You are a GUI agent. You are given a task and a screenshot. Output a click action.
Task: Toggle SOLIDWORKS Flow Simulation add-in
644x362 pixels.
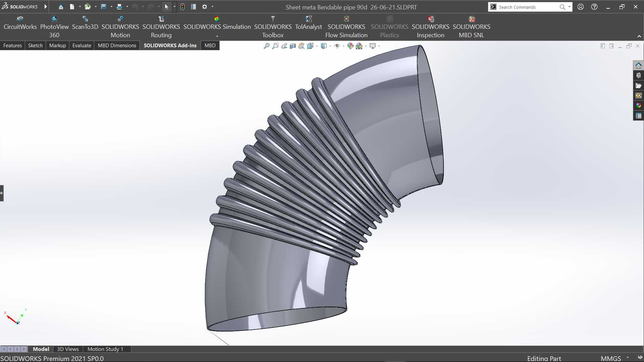346,27
